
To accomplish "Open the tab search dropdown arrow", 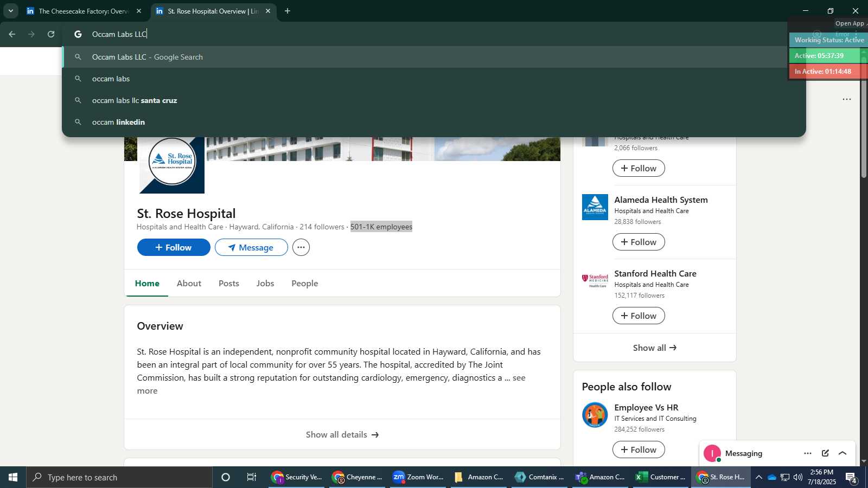I will [10, 11].
